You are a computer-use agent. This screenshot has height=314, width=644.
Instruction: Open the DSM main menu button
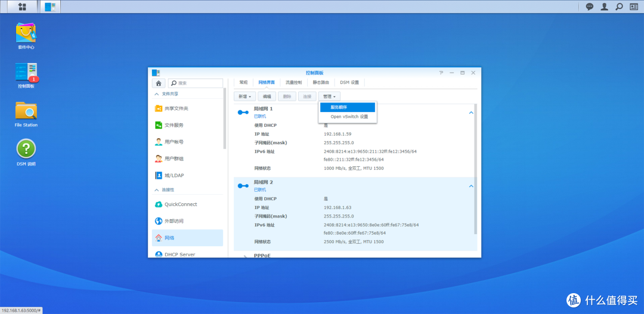point(22,7)
